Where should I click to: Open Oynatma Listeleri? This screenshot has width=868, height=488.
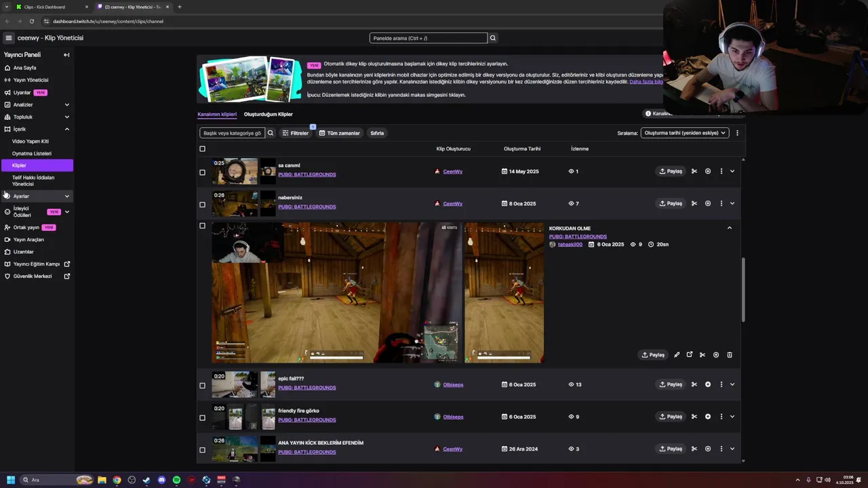[32, 153]
